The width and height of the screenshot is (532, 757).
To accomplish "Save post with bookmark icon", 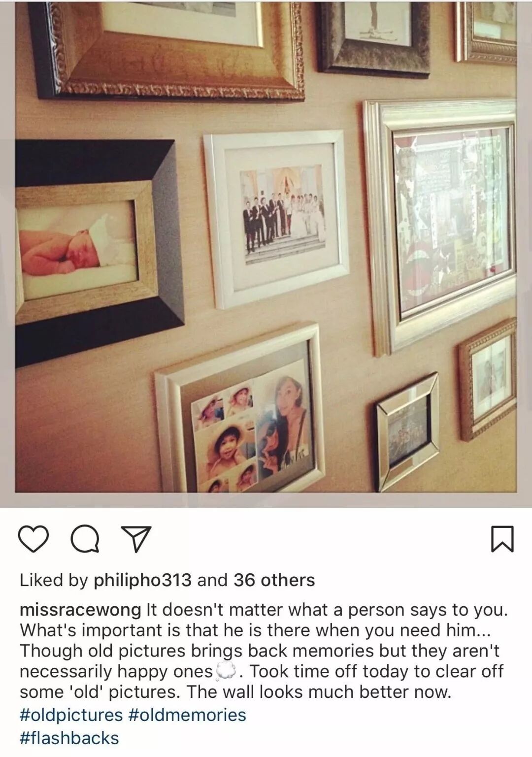I will click(502, 539).
